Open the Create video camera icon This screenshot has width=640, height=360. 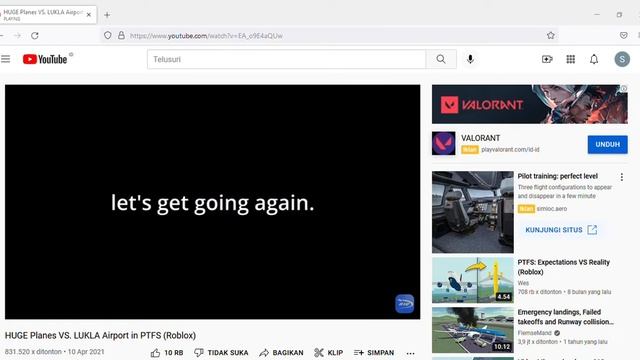coord(547,59)
